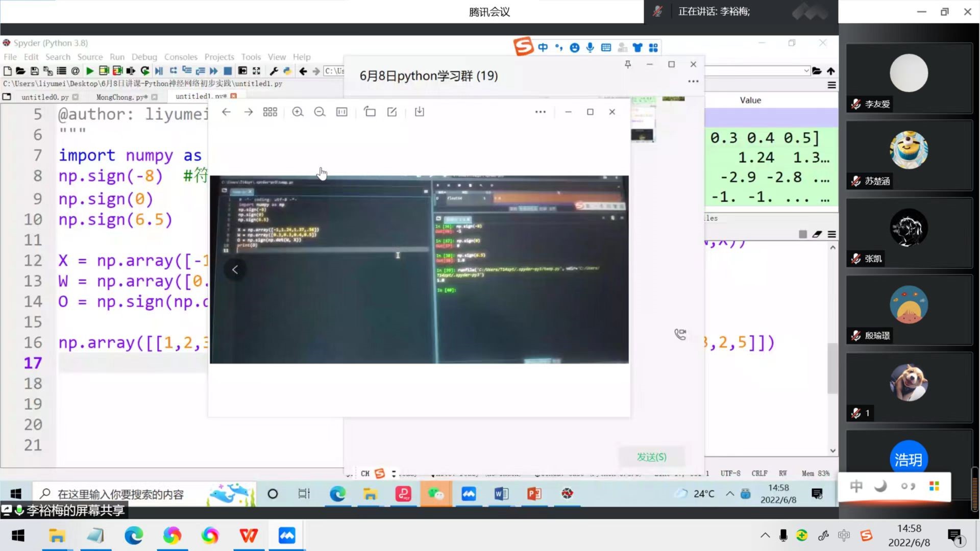Expand the Windows system tray hidden icons

pos(765,535)
